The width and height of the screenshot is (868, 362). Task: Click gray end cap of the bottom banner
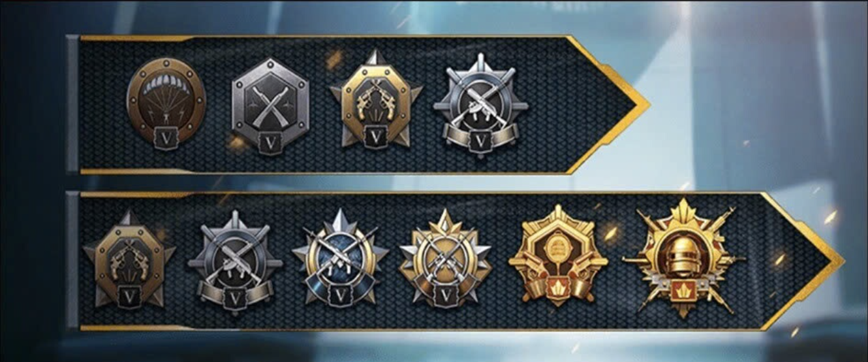point(72,260)
